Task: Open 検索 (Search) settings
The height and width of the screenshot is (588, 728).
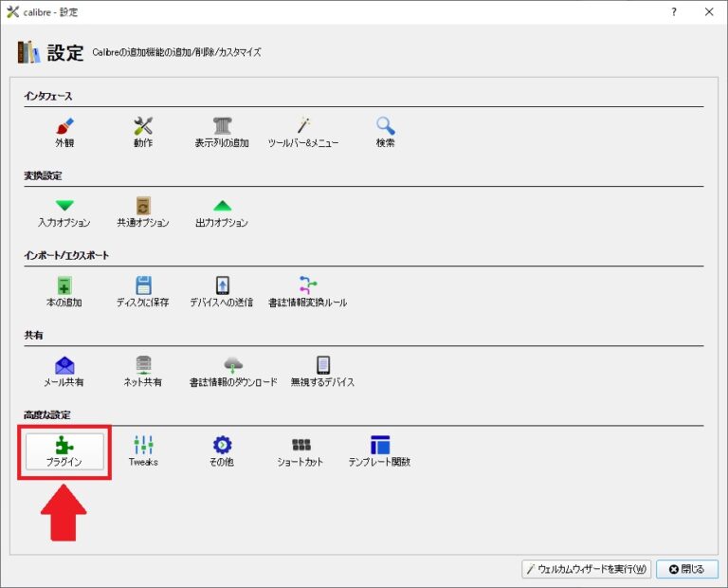Action: coord(386,133)
